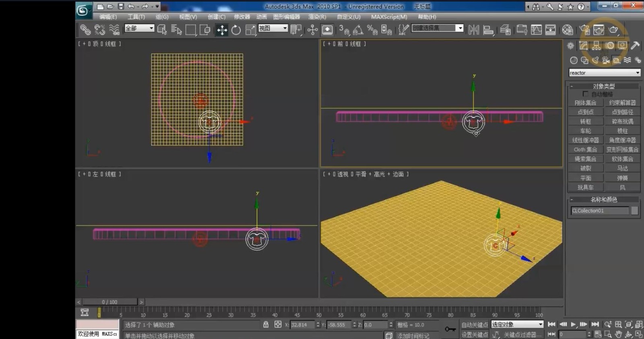The image size is (644, 339).
Task: Open the MAXScript(M) menu
Action: pos(389,17)
